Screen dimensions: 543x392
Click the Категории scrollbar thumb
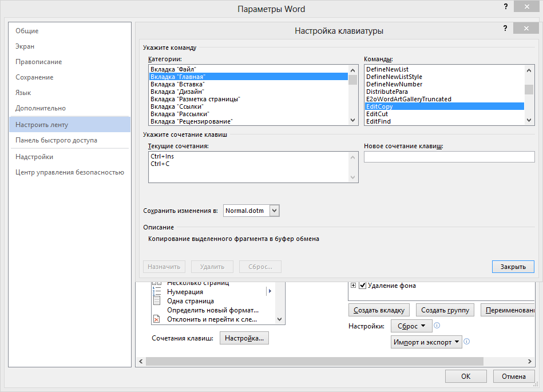click(353, 80)
